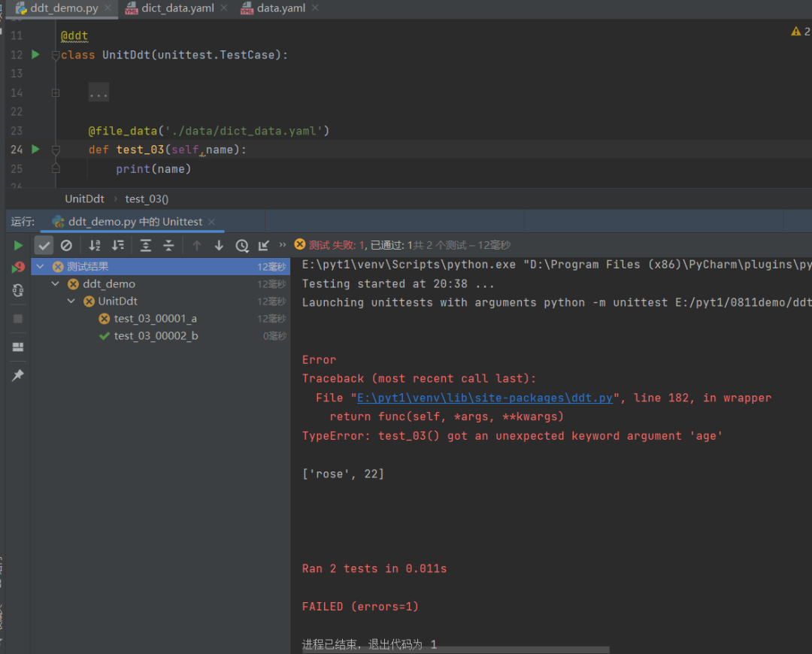Image resolution: width=812 pixels, height=654 pixels.
Task: Select failed test test_03_00001_a
Action: 155,319
